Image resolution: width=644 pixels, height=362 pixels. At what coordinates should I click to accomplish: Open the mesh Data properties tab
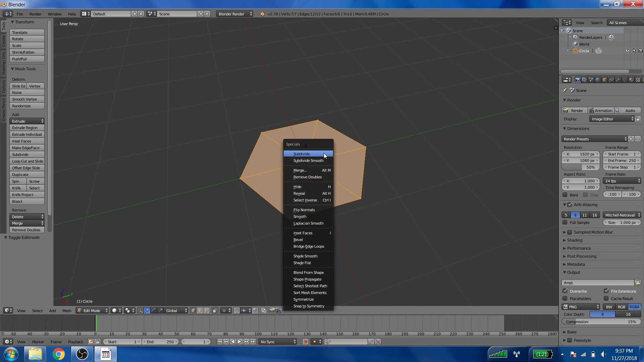tap(625, 80)
